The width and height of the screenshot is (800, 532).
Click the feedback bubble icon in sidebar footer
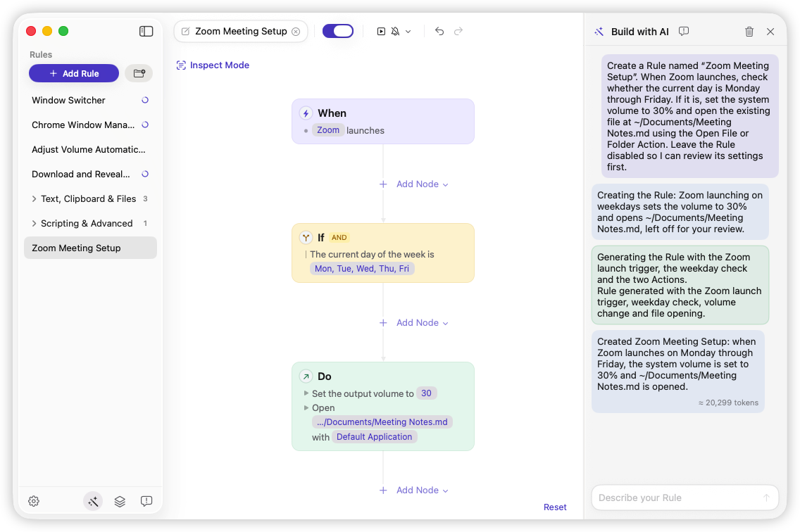(146, 502)
